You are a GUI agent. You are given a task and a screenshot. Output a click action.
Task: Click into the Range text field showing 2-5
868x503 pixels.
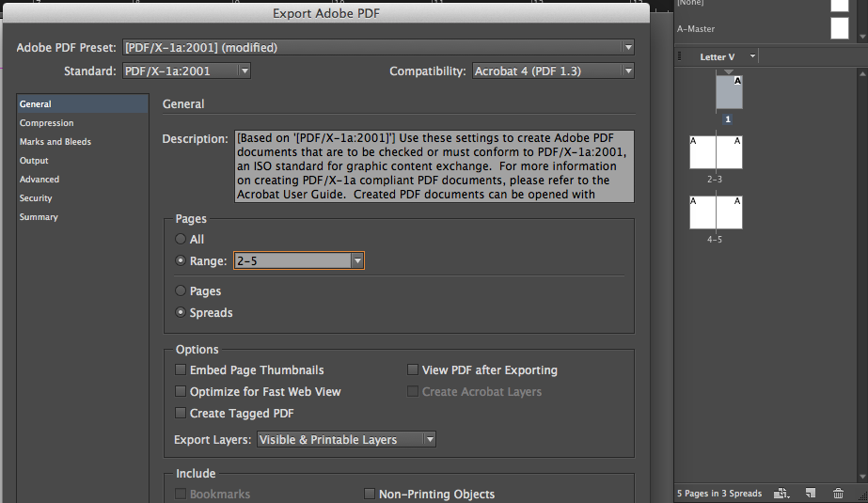coord(293,260)
